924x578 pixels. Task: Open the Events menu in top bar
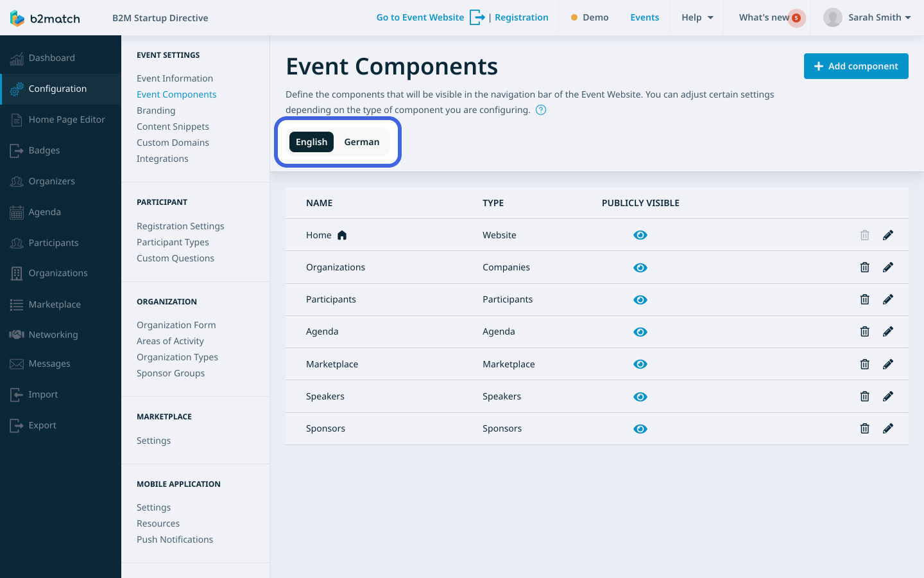(x=644, y=17)
